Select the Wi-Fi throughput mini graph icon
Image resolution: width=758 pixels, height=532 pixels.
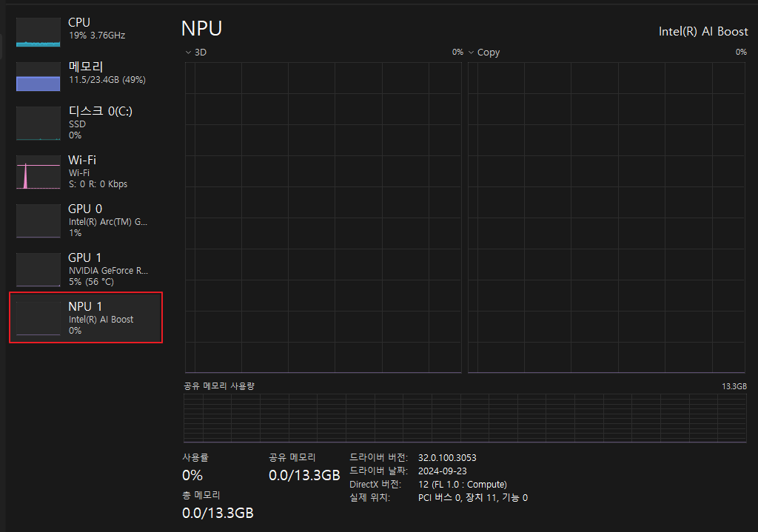38,172
